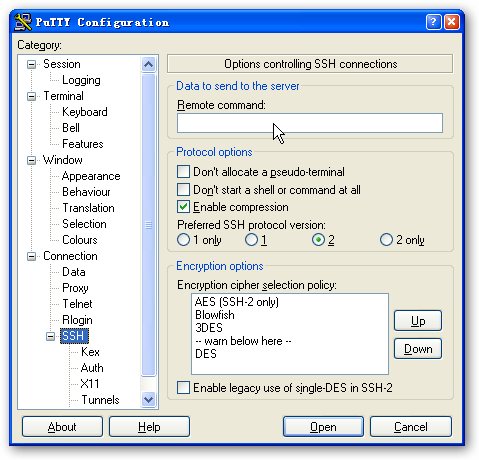Click the Down button for cipher order

(418, 349)
